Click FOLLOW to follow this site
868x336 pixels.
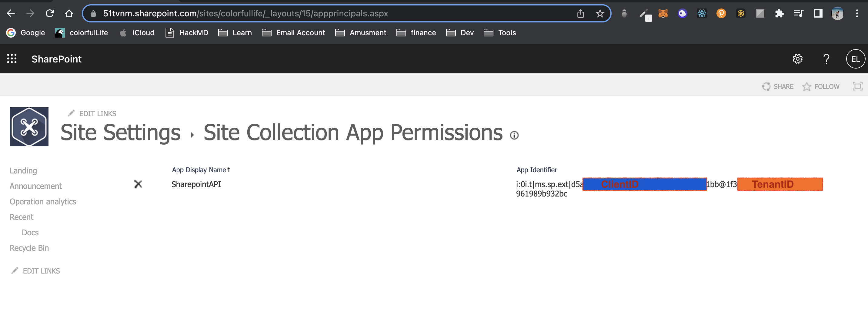pyautogui.click(x=821, y=87)
